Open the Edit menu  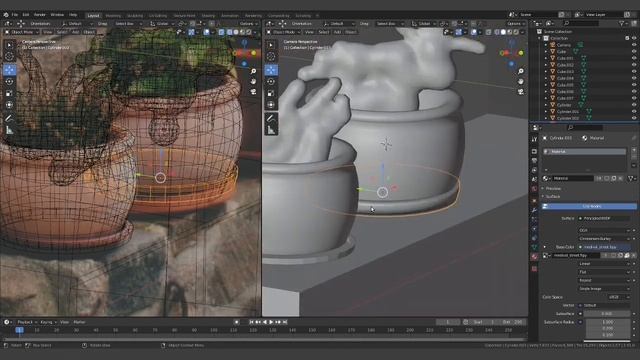coord(26,15)
